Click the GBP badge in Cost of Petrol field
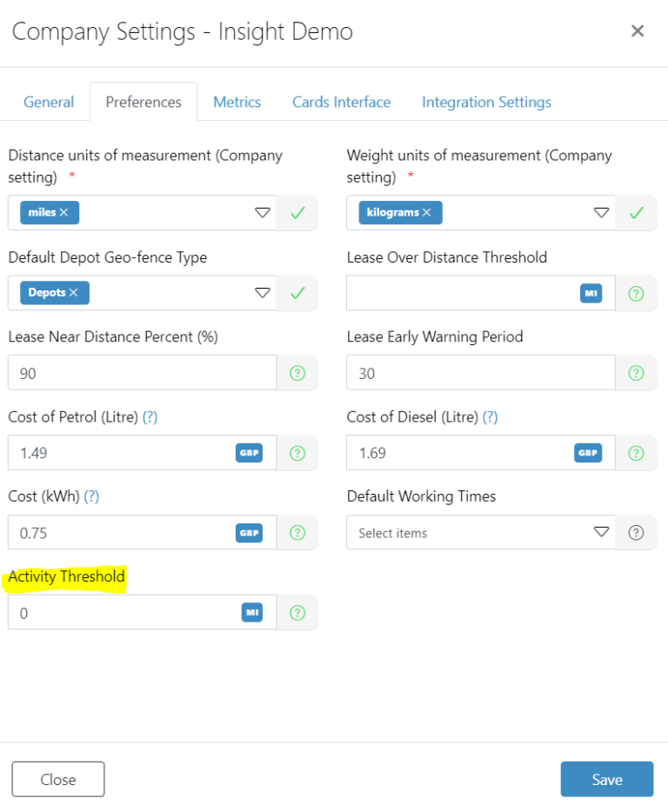 click(250, 453)
